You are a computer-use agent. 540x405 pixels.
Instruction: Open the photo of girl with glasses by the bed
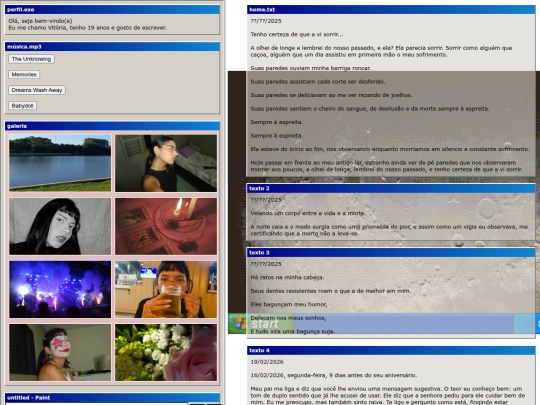point(166,163)
